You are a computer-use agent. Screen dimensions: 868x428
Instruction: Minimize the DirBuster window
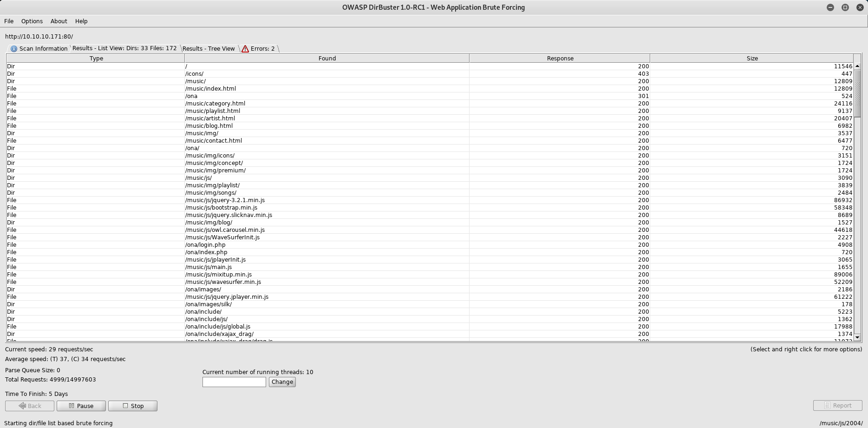830,7
